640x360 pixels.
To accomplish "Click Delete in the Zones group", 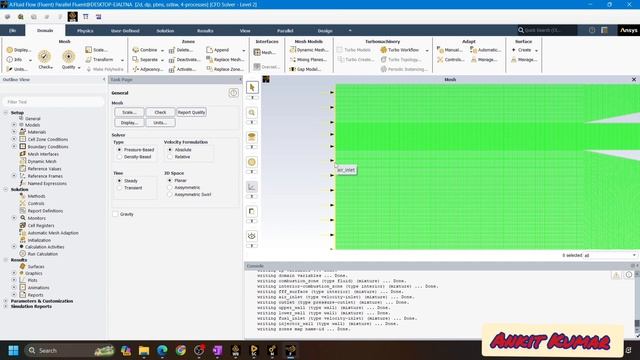I will (x=181, y=50).
